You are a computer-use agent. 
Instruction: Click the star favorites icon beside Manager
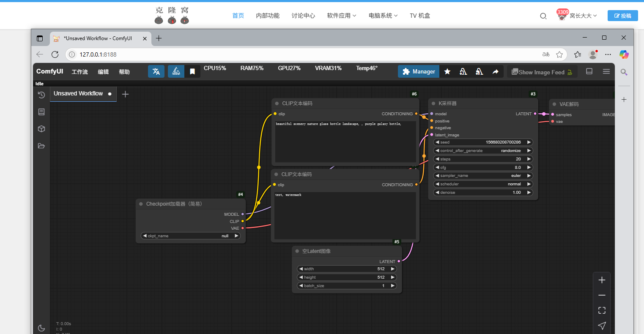pyautogui.click(x=447, y=72)
